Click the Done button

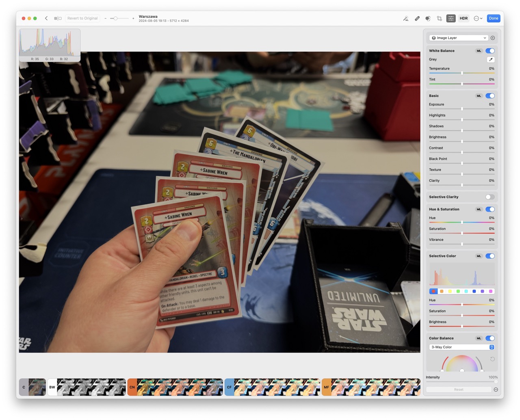[x=494, y=18]
